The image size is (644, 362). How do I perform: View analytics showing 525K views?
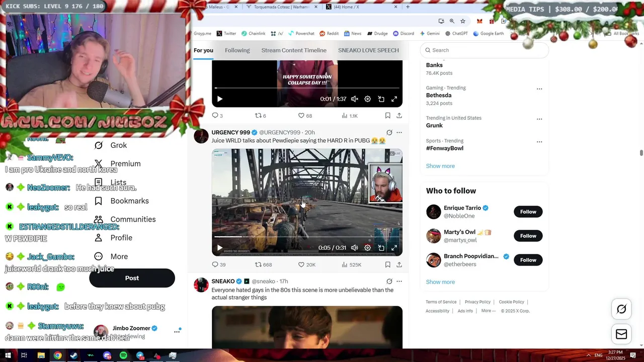coord(351,264)
